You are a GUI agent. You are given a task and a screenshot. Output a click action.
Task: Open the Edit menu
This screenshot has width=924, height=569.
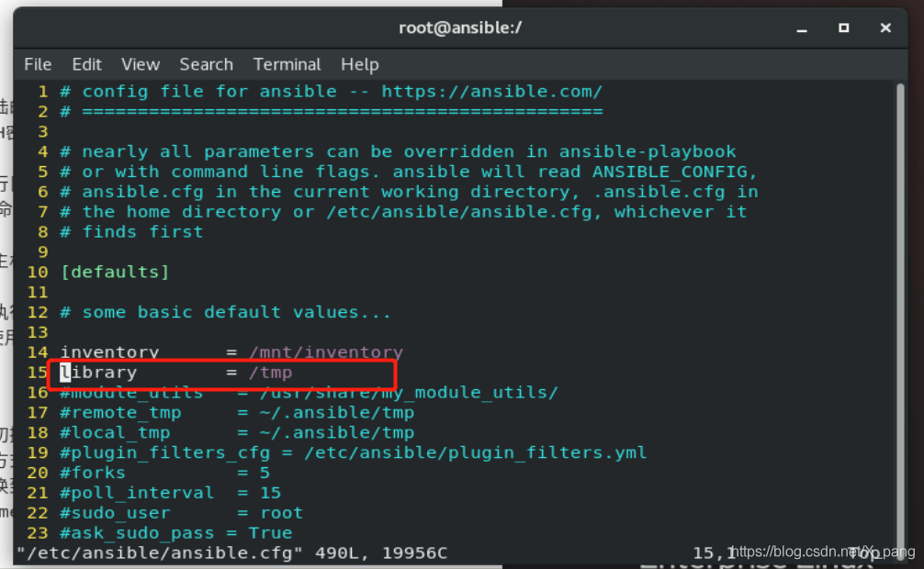(x=86, y=64)
